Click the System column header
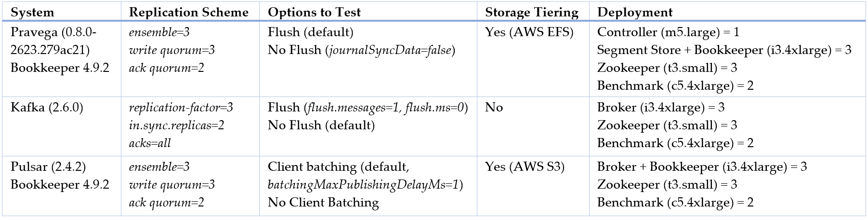 pos(32,12)
